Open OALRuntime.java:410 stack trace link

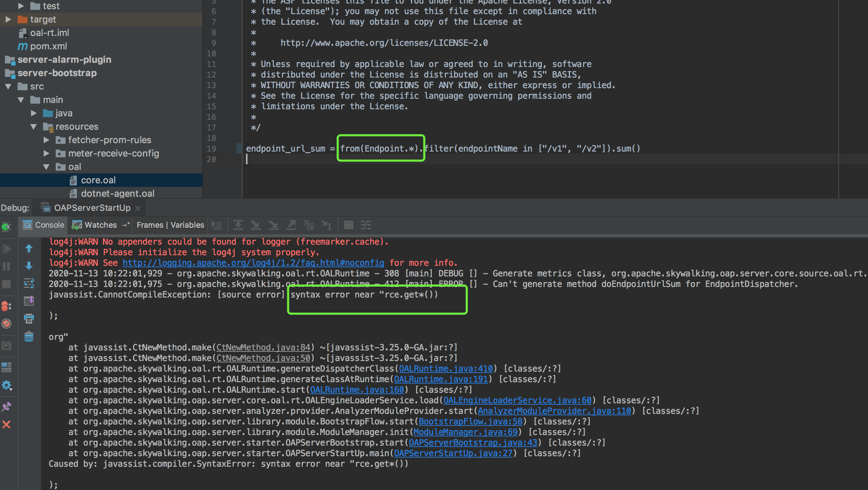[446, 369]
